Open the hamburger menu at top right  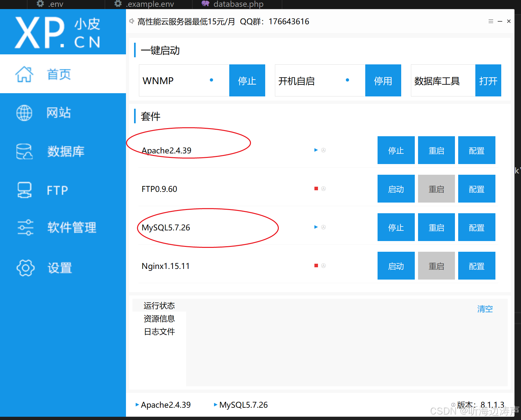491,21
